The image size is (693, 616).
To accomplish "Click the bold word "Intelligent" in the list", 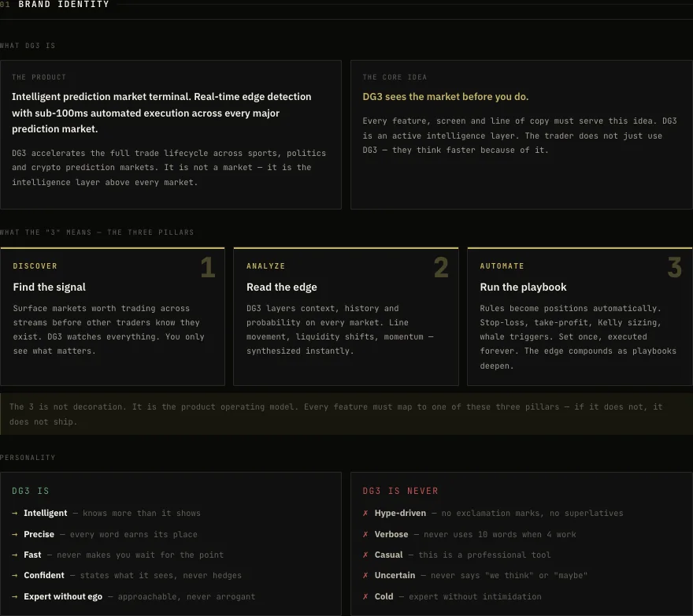I will (x=46, y=513).
